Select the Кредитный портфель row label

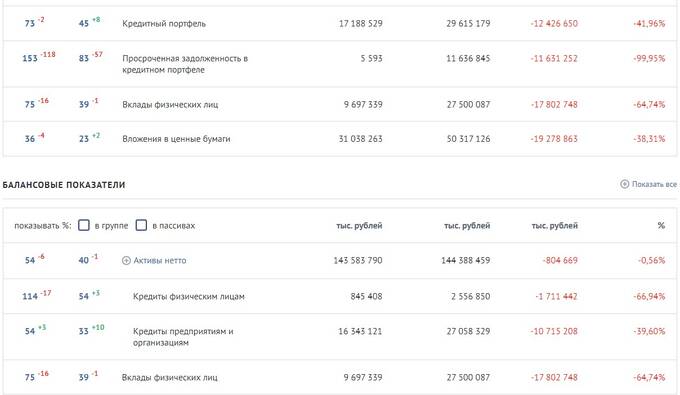point(164,23)
